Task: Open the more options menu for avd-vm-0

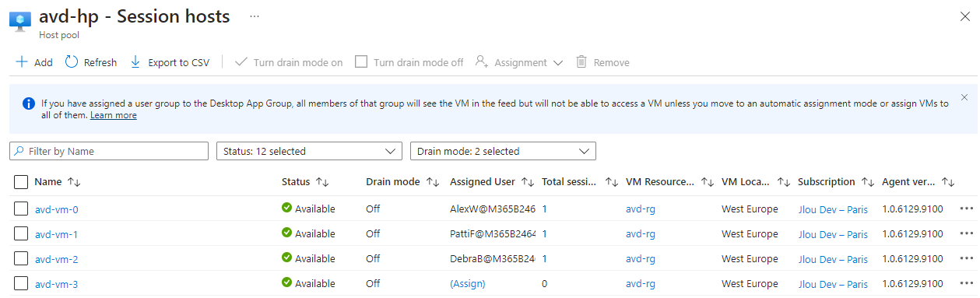Action: [967, 209]
